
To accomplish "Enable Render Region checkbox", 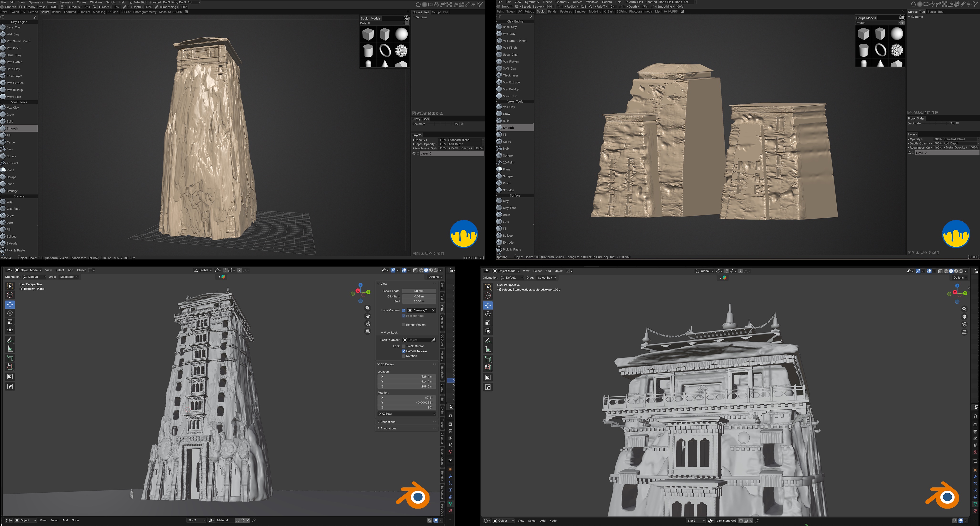I will point(404,325).
